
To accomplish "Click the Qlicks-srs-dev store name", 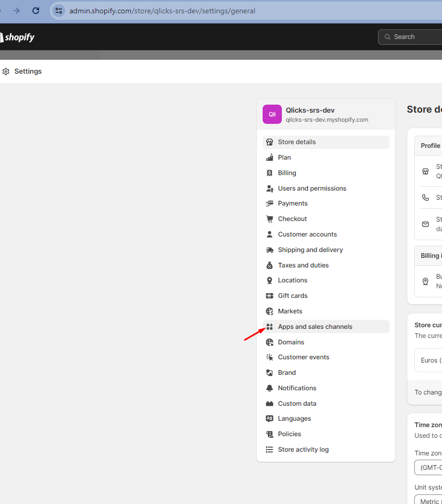I will click(310, 110).
